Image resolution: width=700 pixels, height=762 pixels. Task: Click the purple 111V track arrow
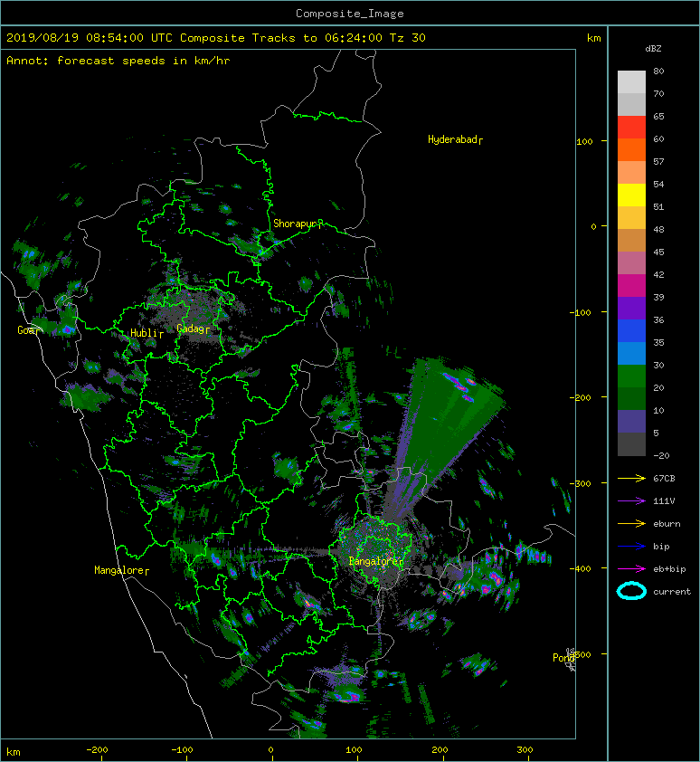point(631,501)
